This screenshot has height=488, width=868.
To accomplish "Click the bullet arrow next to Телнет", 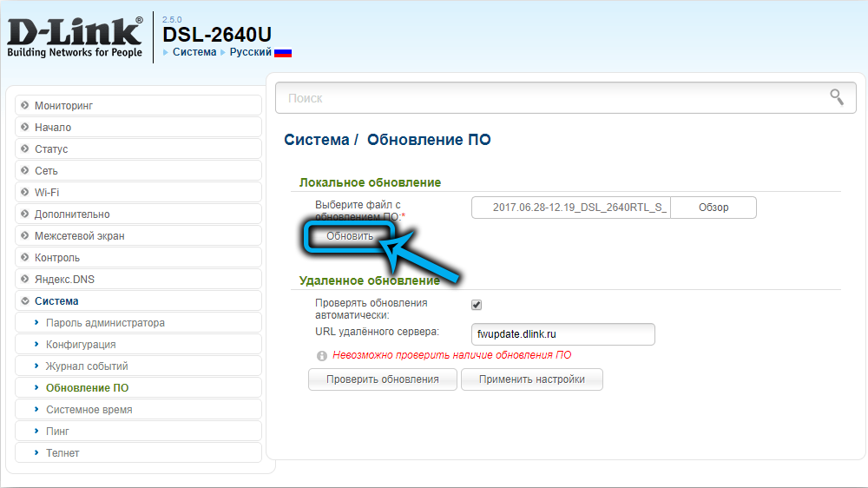I will pyautogui.click(x=36, y=452).
